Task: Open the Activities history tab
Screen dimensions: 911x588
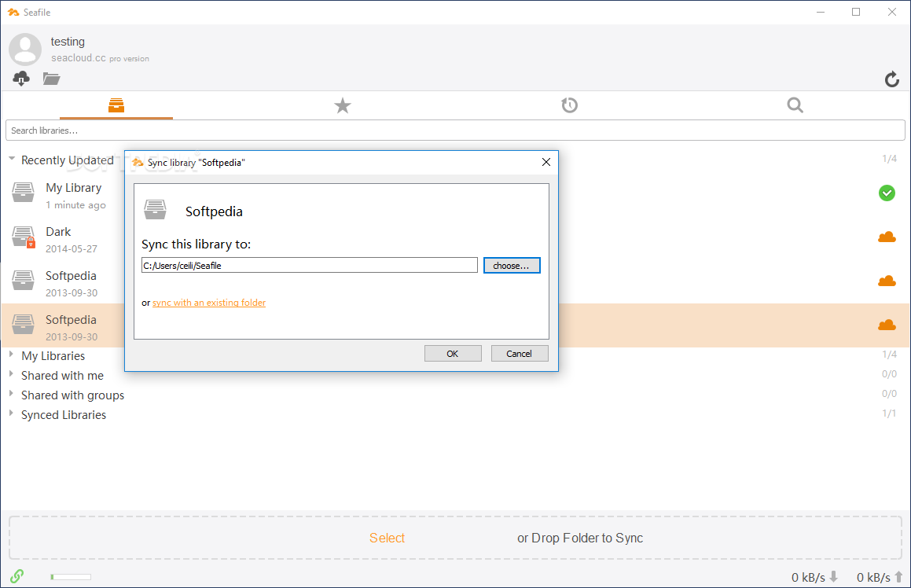Action: pos(569,105)
